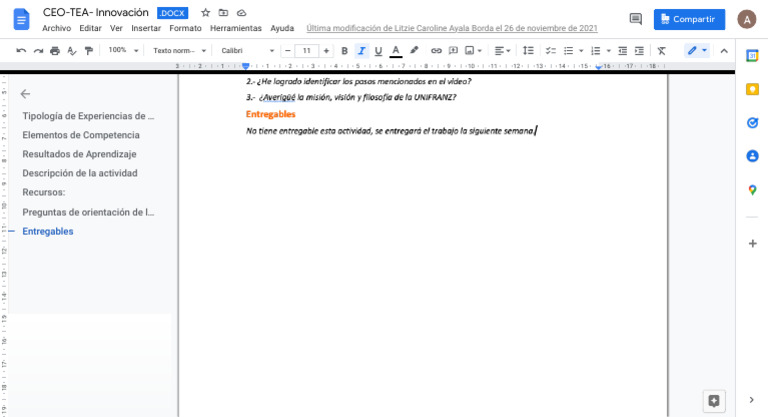The height and width of the screenshot is (417, 768).
Task: Open last modification history link
Action: point(452,28)
